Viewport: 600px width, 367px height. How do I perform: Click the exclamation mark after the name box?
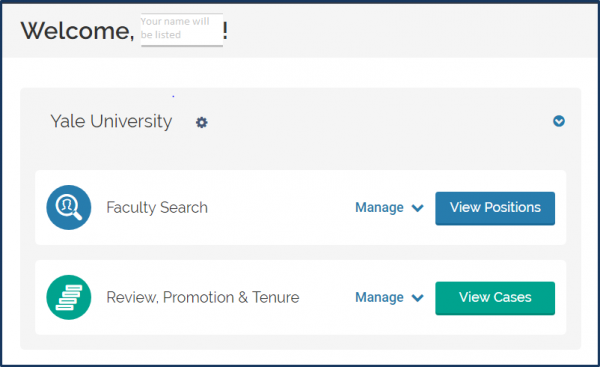coord(225,31)
